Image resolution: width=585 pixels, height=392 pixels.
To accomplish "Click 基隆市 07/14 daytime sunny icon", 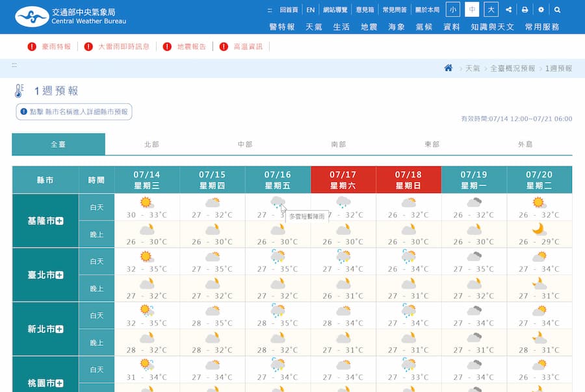I will (147, 203).
